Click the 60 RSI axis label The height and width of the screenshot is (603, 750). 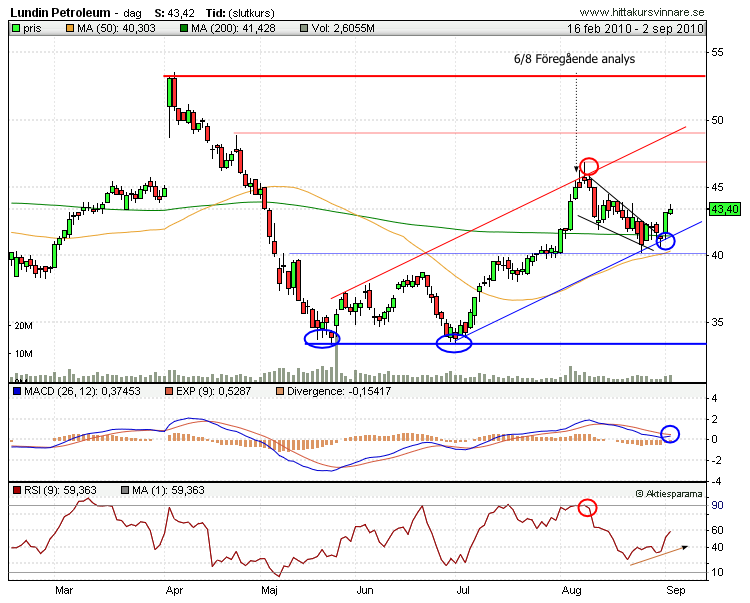point(717,530)
